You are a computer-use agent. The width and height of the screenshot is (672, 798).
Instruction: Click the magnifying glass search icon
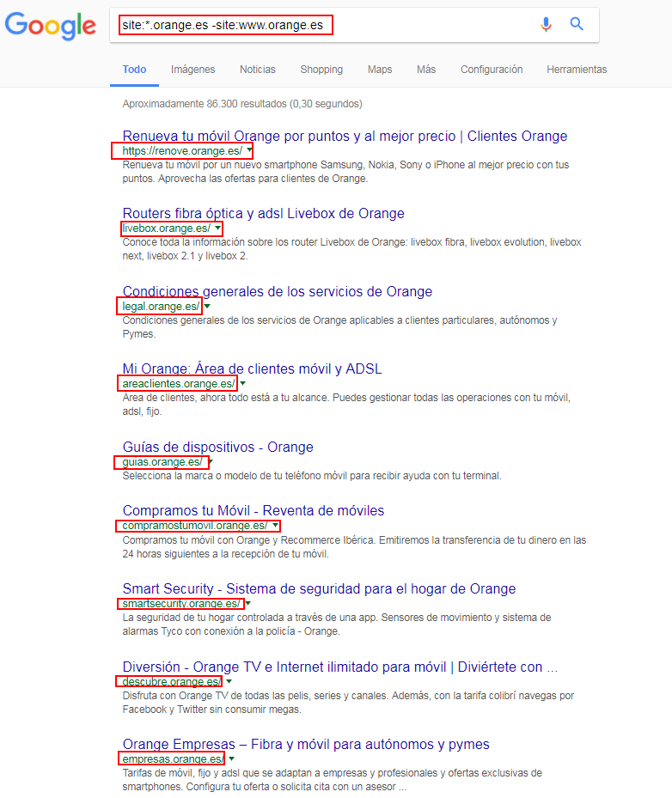click(x=577, y=25)
